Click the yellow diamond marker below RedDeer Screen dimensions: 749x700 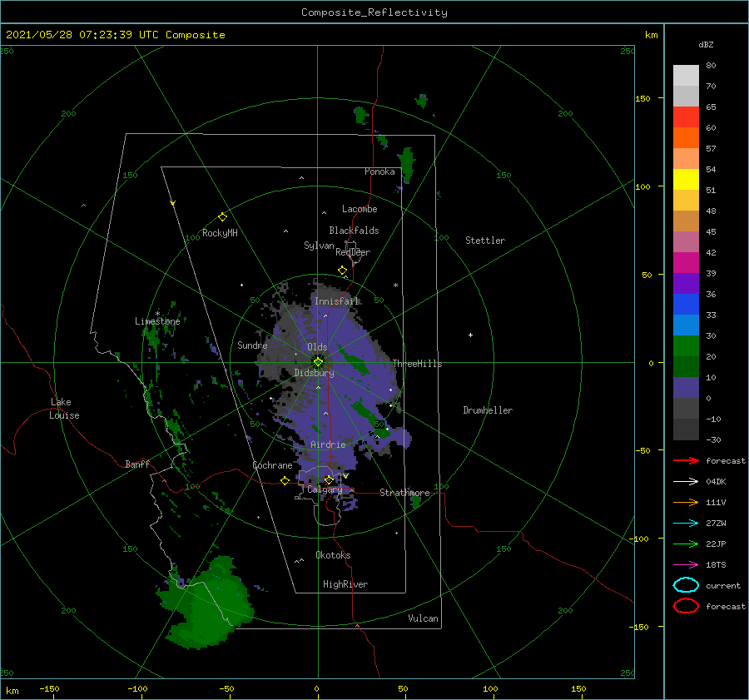point(342,271)
